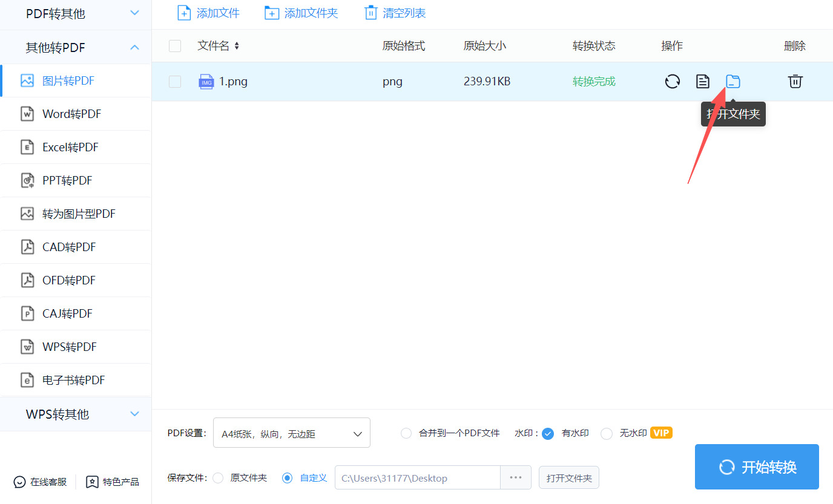This screenshot has width=833, height=504.
Task: Click the 清空列表 clear list icon
Action: (x=370, y=12)
